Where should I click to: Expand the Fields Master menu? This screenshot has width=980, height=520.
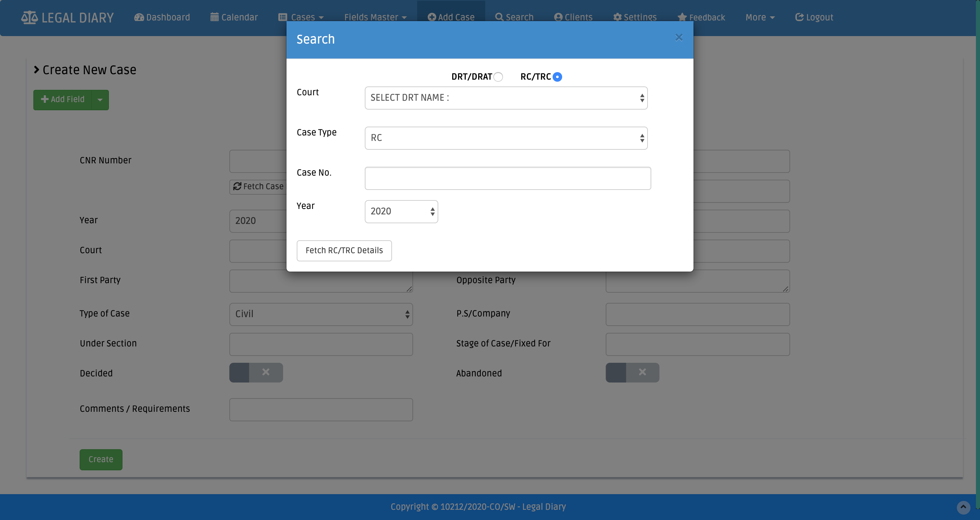coord(375,17)
